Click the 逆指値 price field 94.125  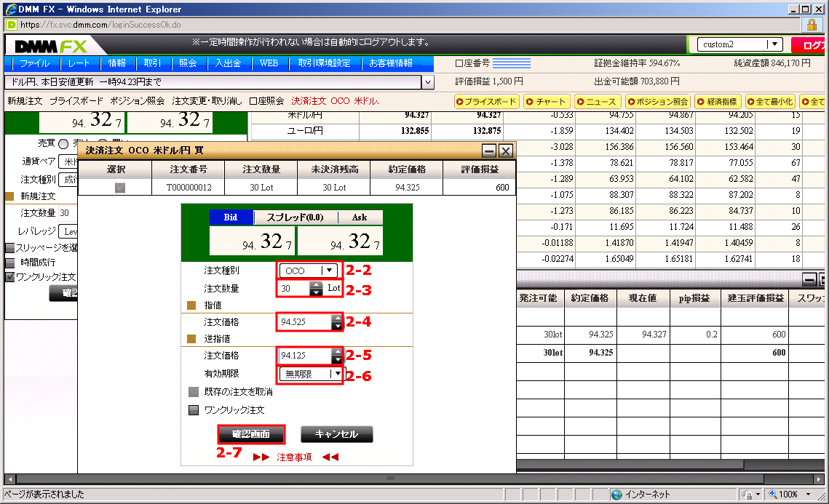click(x=305, y=356)
